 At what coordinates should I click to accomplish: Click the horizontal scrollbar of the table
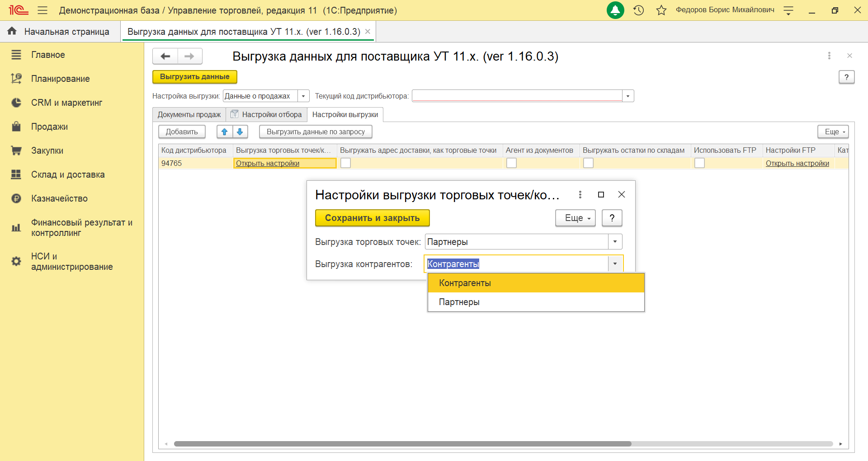[x=402, y=444]
